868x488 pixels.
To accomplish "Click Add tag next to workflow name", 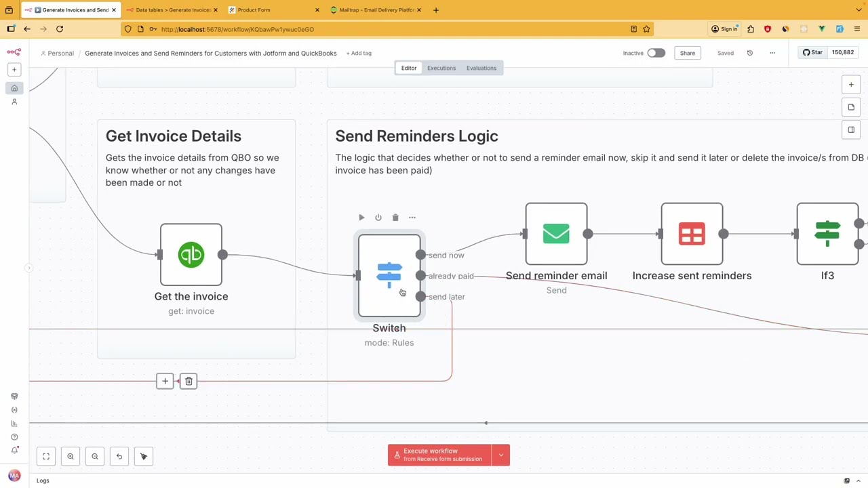I will point(359,53).
